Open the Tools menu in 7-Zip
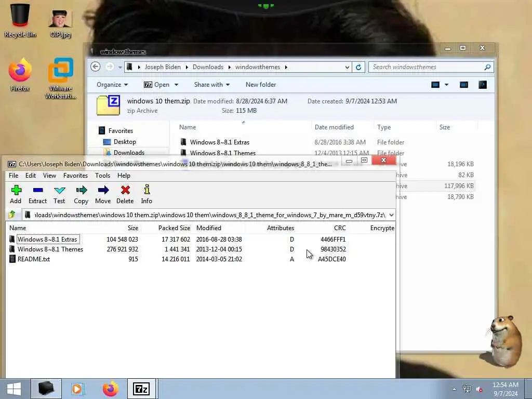This screenshot has width=532, height=399. click(x=102, y=176)
